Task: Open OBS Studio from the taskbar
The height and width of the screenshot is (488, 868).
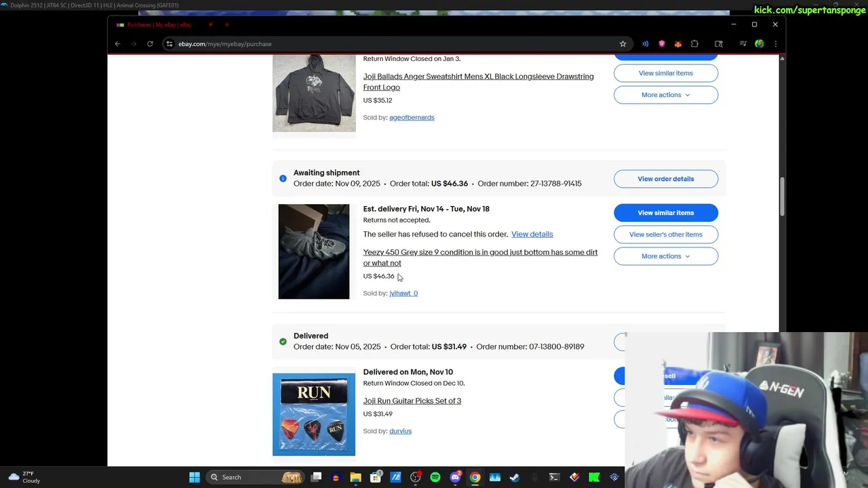Action: point(416,477)
